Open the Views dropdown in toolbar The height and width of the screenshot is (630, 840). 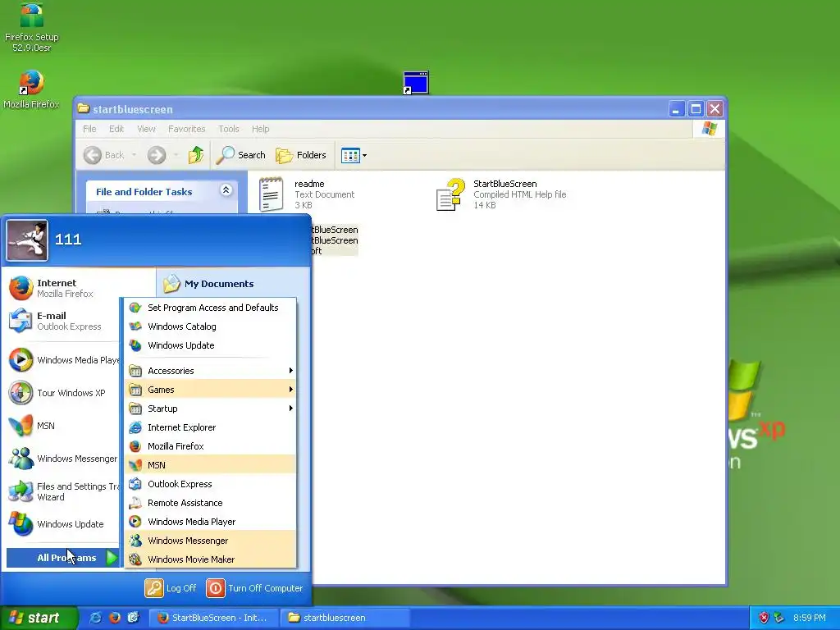click(354, 155)
